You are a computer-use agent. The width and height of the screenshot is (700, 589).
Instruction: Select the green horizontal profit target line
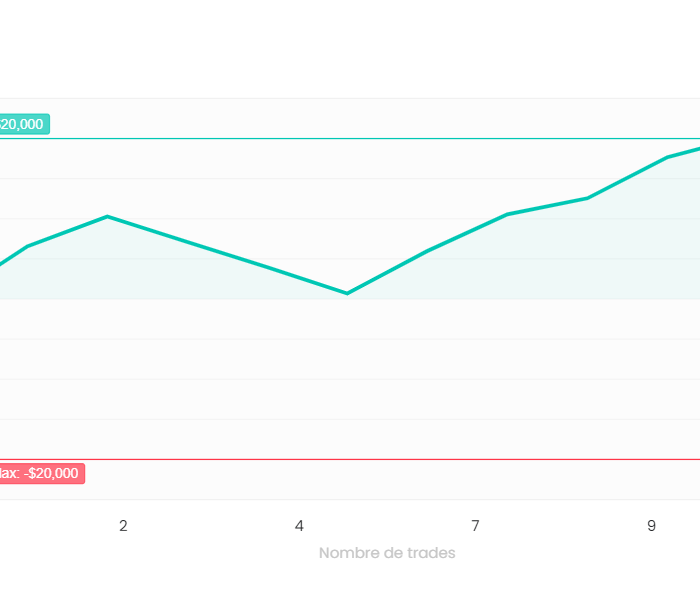(x=350, y=139)
